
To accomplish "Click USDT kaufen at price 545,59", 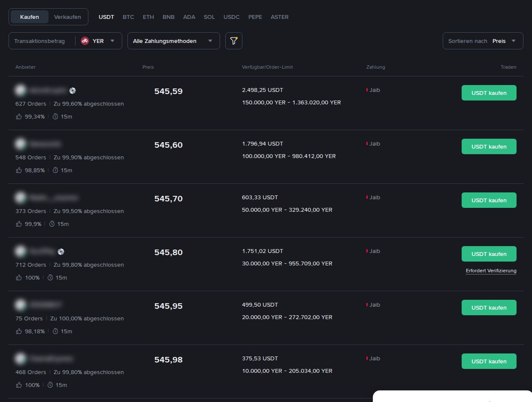I will pos(489,93).
